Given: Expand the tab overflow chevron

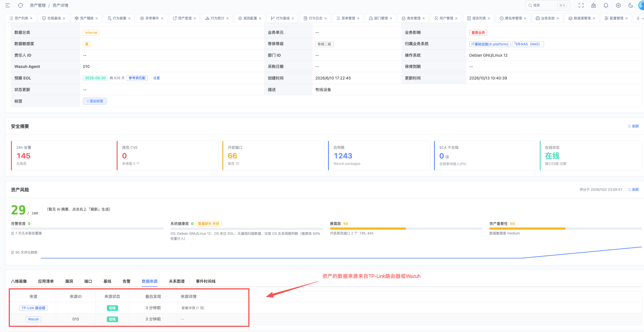Looking at the screenshot, I should click(642, 18).
